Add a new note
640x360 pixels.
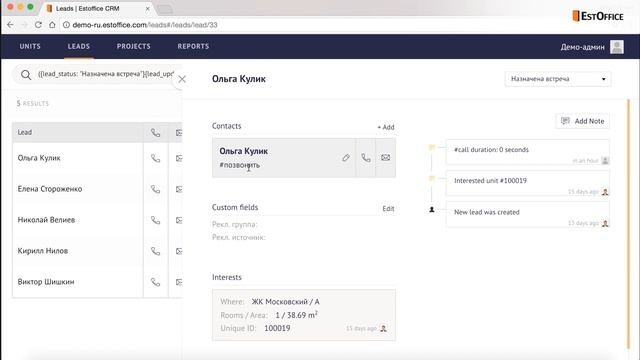[x=582, y=121]
